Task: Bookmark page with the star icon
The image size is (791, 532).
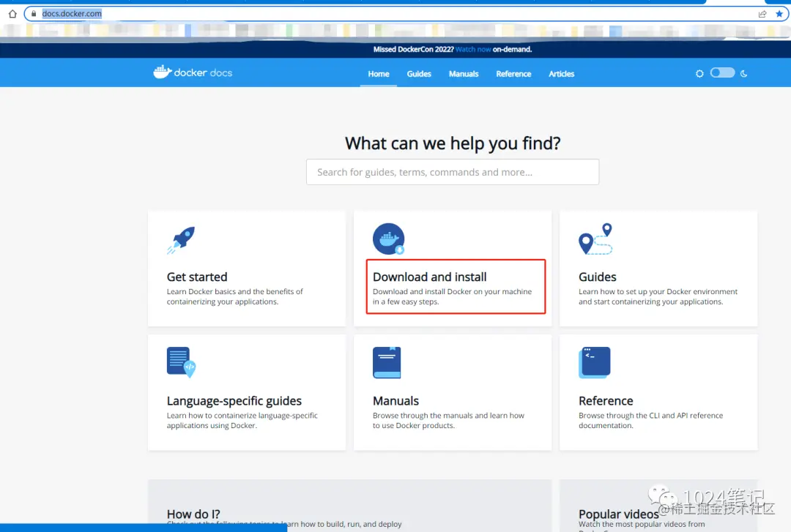Action: pyautogui.click(x=779, y=14)
